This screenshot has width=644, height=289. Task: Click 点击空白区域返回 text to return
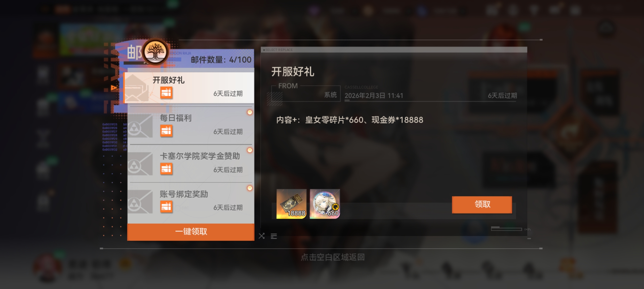333,257
